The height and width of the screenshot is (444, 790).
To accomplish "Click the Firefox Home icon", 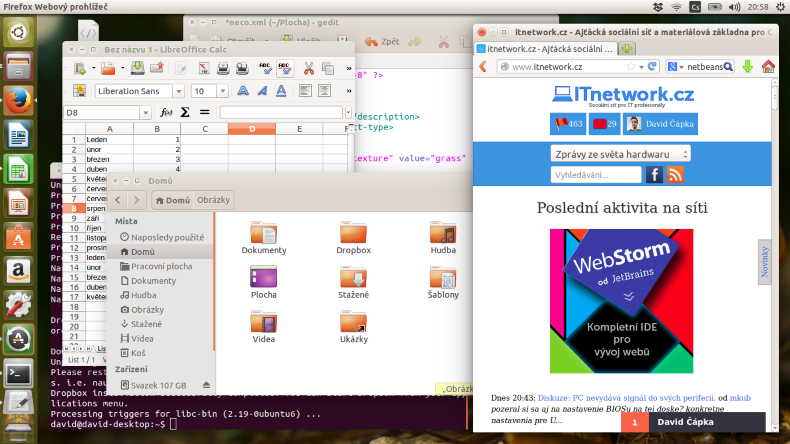I will [768, 66].
